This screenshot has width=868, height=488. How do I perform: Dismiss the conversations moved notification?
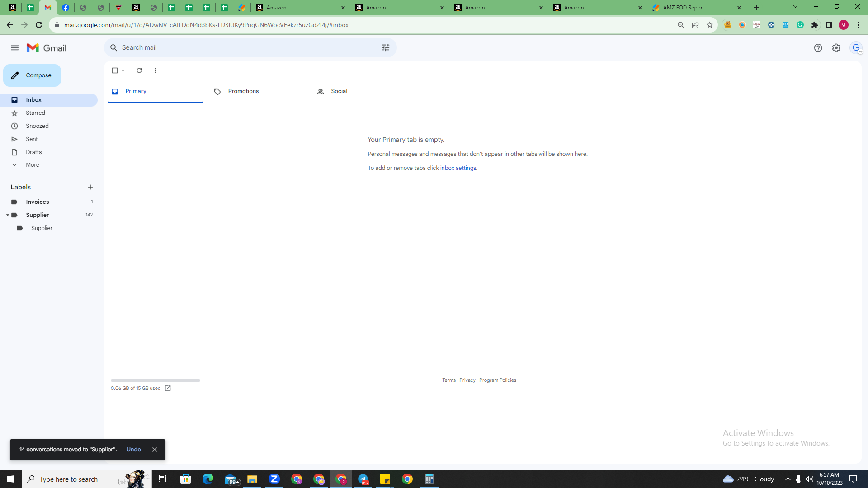pos(155,450)
